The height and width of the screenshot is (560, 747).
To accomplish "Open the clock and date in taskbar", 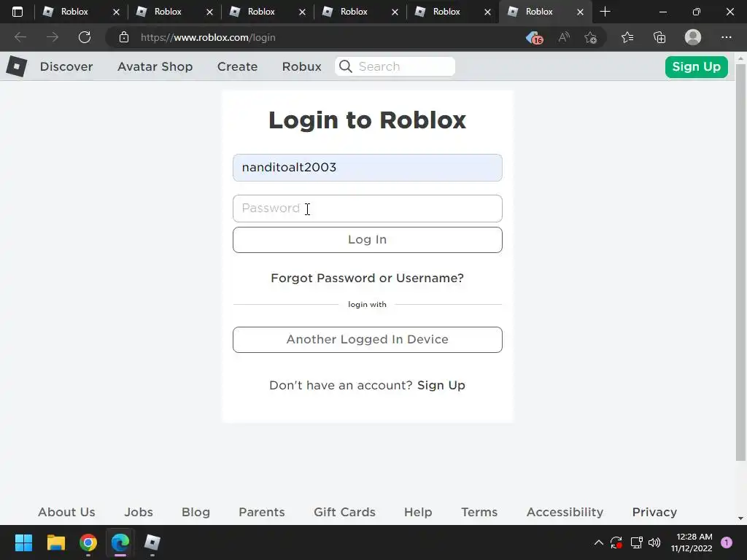I will (692, 542).
